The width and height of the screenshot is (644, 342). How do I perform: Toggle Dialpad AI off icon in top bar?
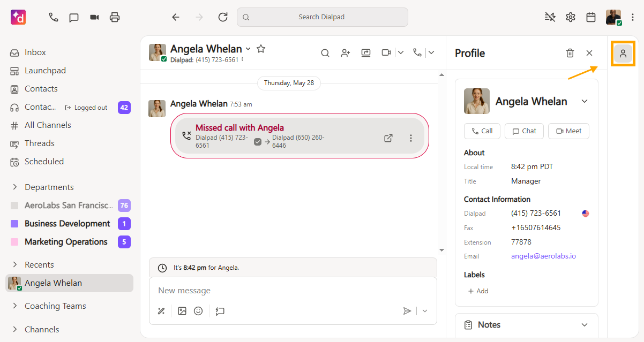pos(550,17)
